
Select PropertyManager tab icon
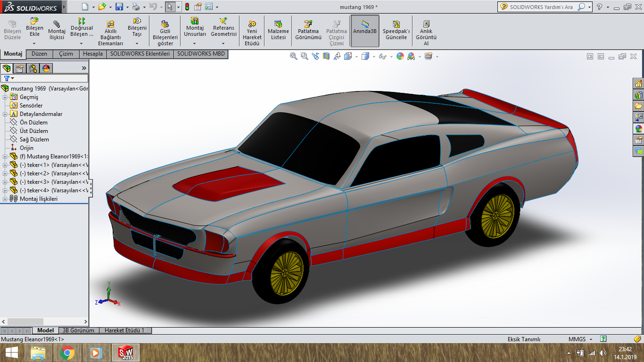click(x=20, y=68)
